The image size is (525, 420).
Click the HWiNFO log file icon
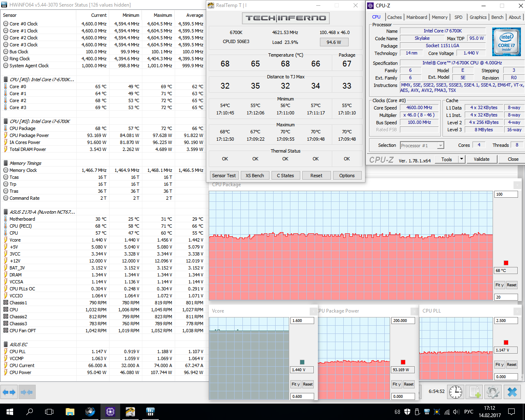pos(475,392)
